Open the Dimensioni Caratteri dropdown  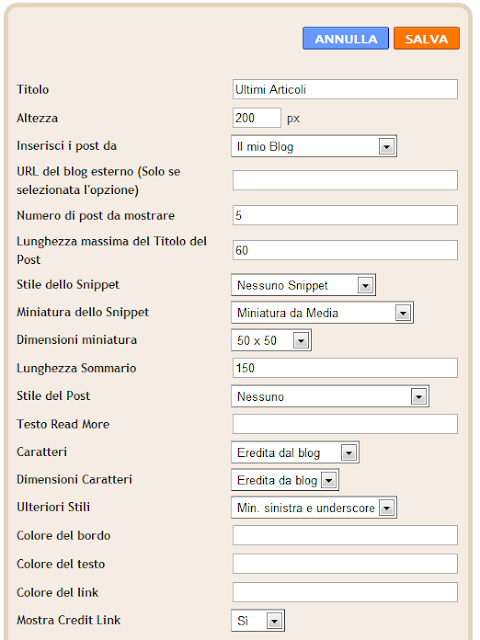coord(285,480)
